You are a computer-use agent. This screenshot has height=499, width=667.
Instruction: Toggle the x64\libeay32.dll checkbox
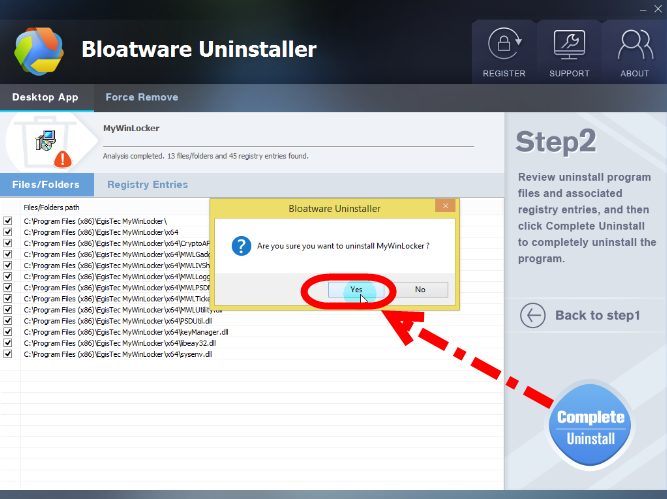point(8,342)
